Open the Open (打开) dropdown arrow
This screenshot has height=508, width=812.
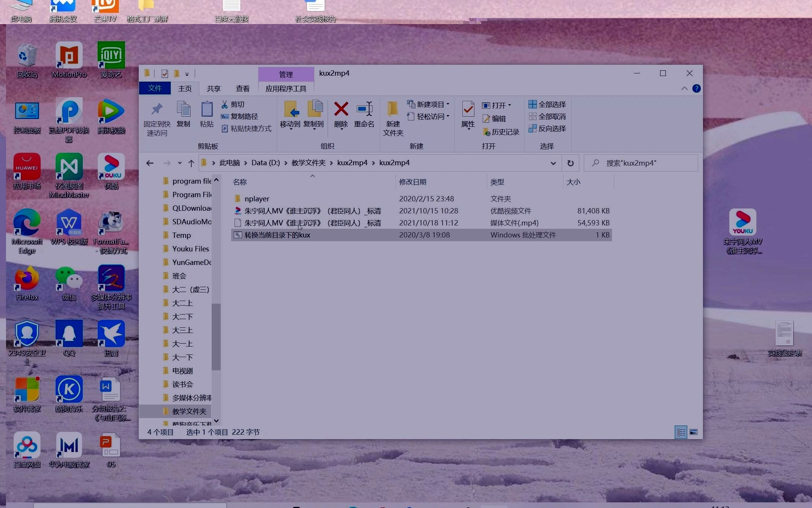point(509,105)
